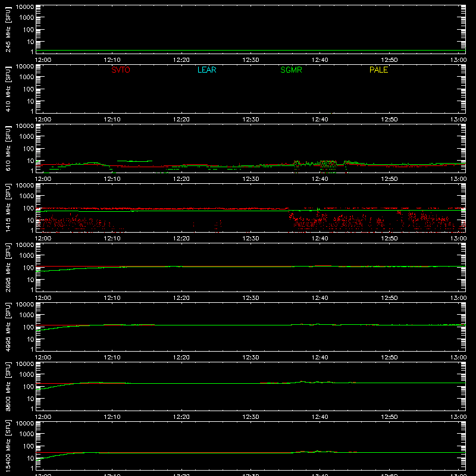Viewport: 476px width, 476px height.
Task: Click 12:10 tick label under 245 MHz plot
Action: pos(112,60)
